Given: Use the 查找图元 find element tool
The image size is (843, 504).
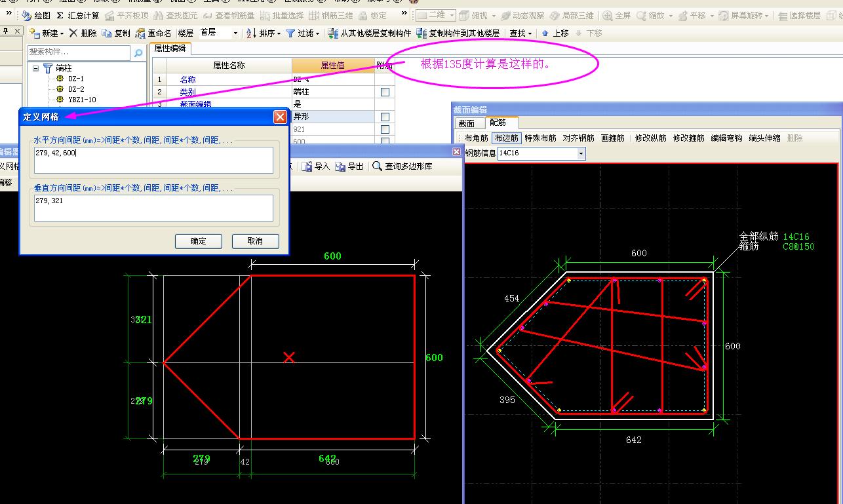Looking at the screenshot, I should [175, 15].
